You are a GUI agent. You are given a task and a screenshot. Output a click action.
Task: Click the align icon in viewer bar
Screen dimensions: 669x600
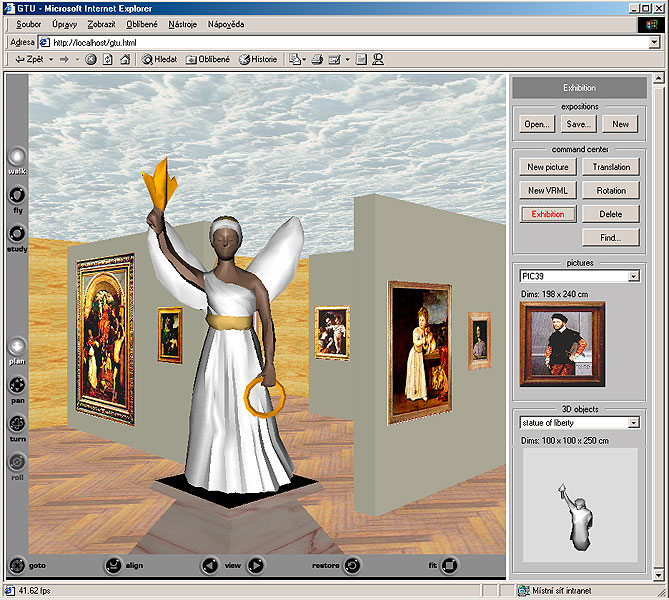pyautogui.click(x=113, y=565)
